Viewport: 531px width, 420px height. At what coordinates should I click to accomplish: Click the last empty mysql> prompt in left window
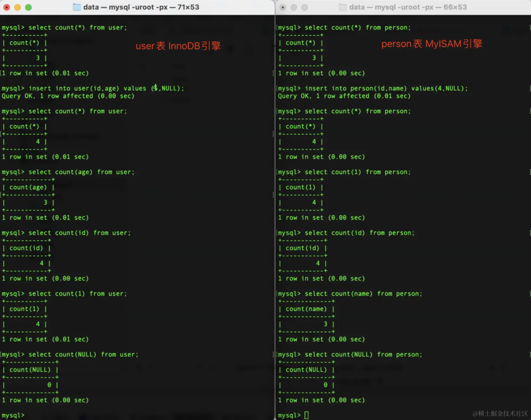13,415
